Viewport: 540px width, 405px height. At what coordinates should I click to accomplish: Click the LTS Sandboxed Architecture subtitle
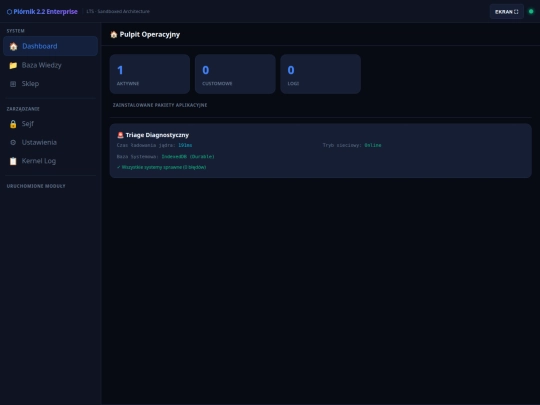(118, 11)
